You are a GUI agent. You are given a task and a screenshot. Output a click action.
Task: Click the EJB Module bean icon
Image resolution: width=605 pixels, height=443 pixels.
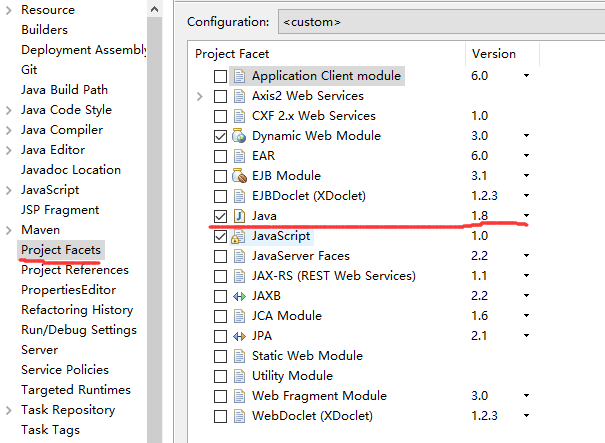pyautogui.click(x=239, y=176)
